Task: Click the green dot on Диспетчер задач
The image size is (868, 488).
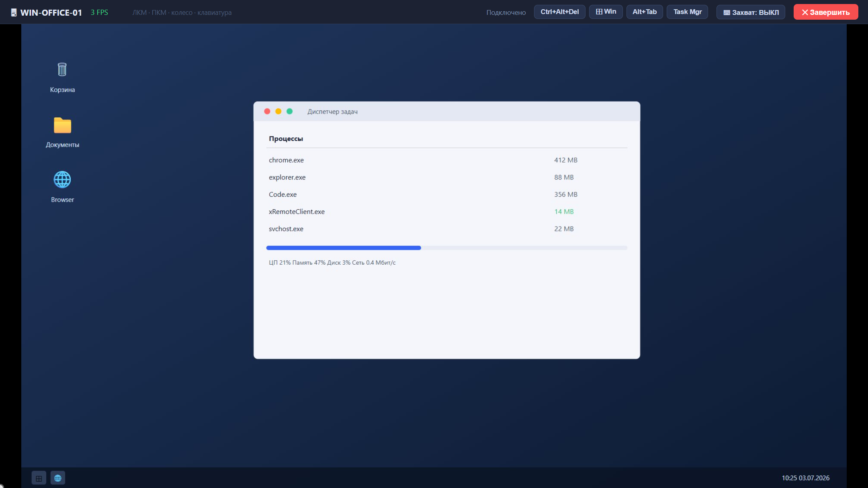Action: [289, 111]
